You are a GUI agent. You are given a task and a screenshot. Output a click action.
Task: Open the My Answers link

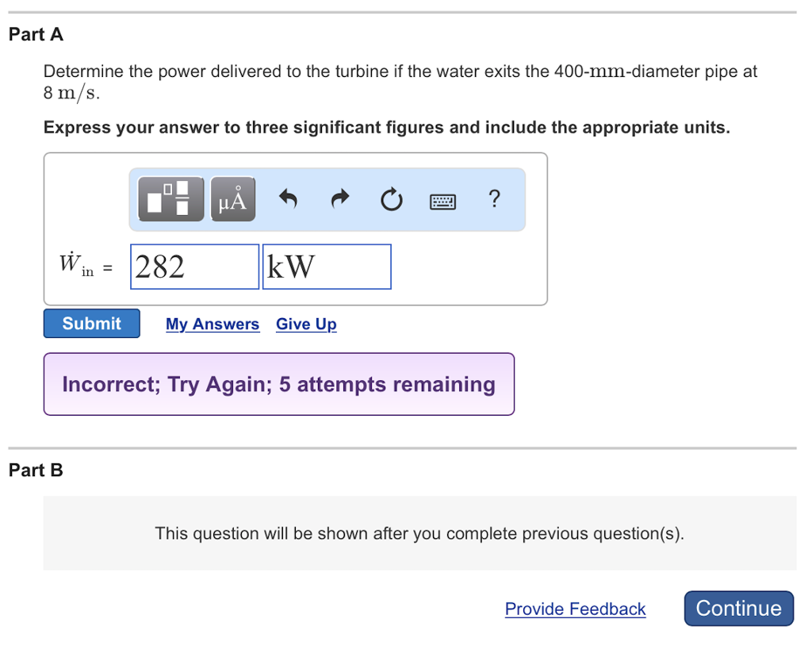[x=213, y=325]
